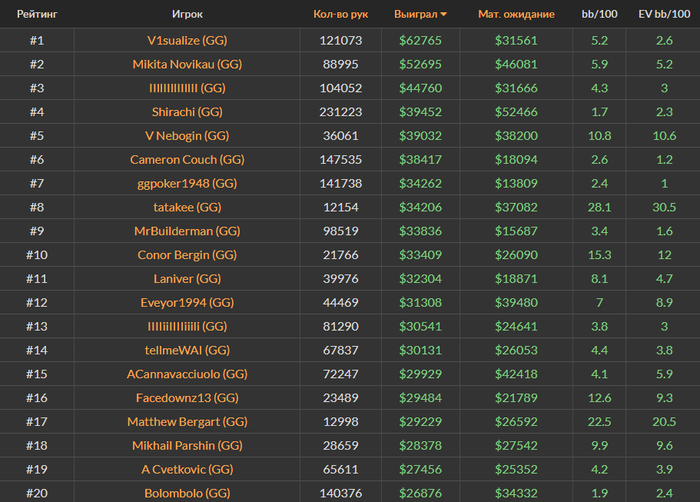Image resolution: width=700 pixels, height=502 pixels.
Task: Open Shirachi (GG) player page
Action: click(x=187, y=112)
